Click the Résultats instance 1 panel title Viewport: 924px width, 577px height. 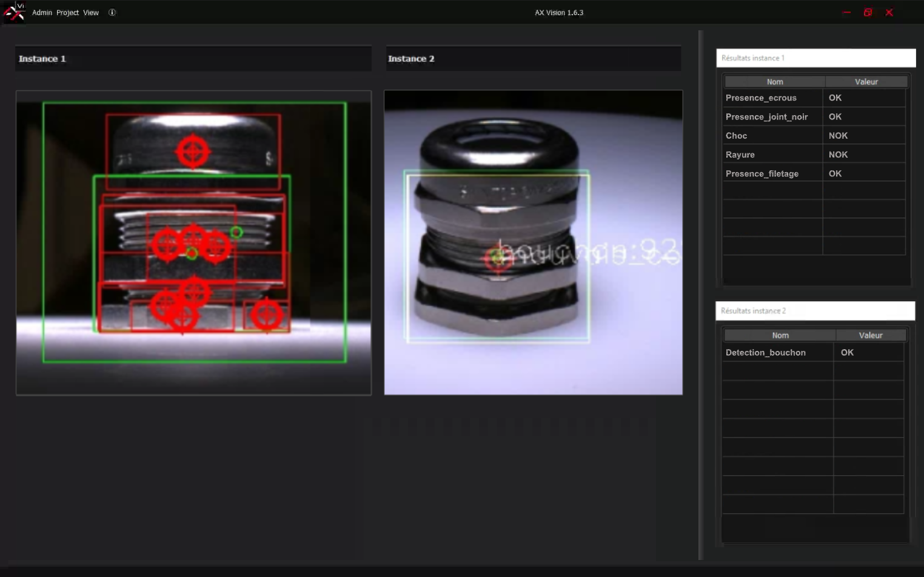[x=815, y=58]
